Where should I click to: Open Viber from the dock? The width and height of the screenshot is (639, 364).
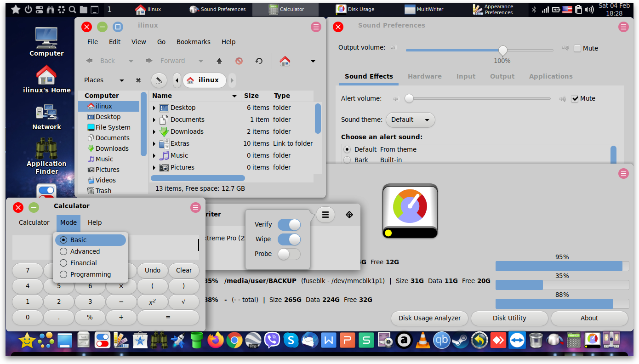point(272,341)
